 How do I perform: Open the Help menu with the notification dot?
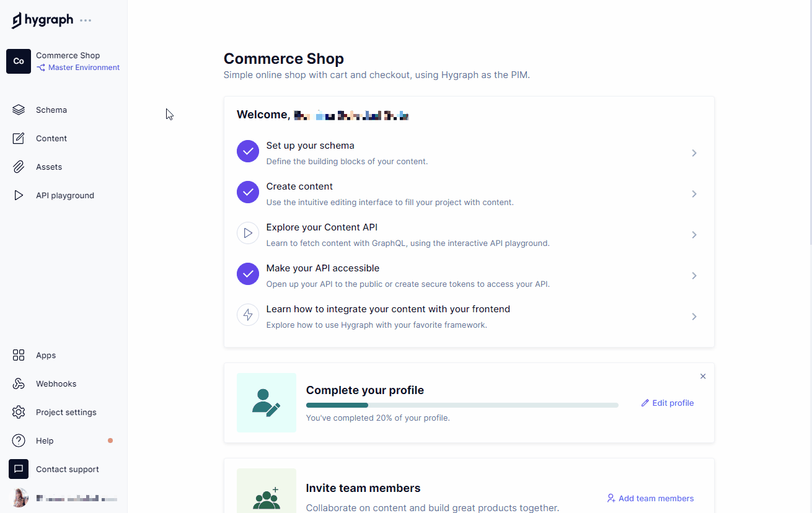point(44,441)
